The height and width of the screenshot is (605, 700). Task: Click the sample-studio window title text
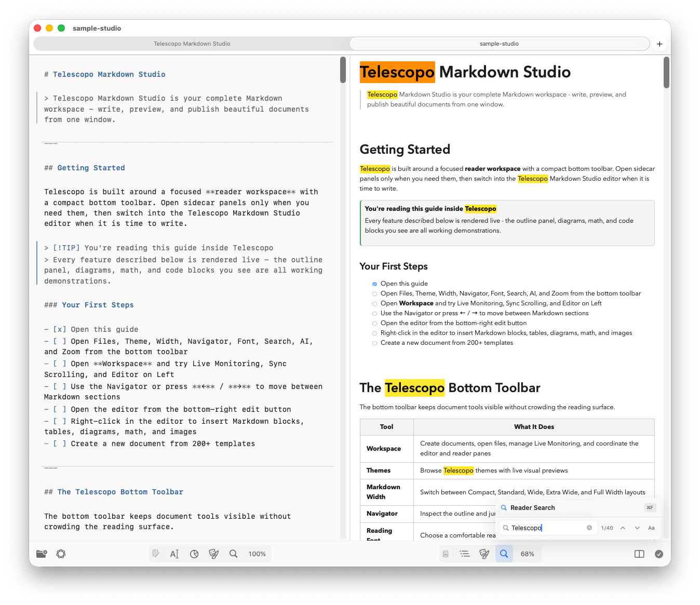point(97,28)
